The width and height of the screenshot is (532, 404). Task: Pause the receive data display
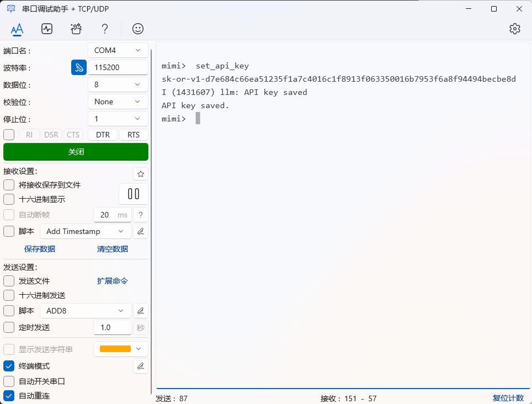coord(133,194)
